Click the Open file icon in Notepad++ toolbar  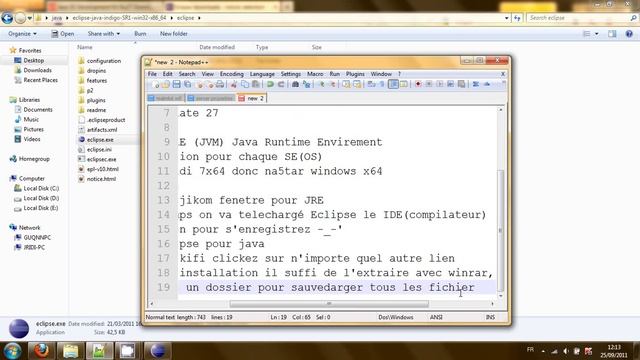point(166,84)
